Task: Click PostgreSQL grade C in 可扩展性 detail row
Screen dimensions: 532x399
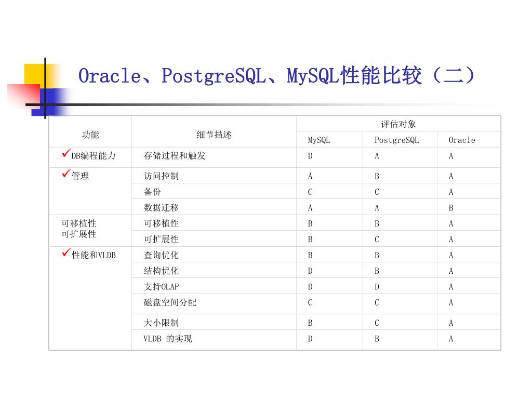Action: click(377, 240)
